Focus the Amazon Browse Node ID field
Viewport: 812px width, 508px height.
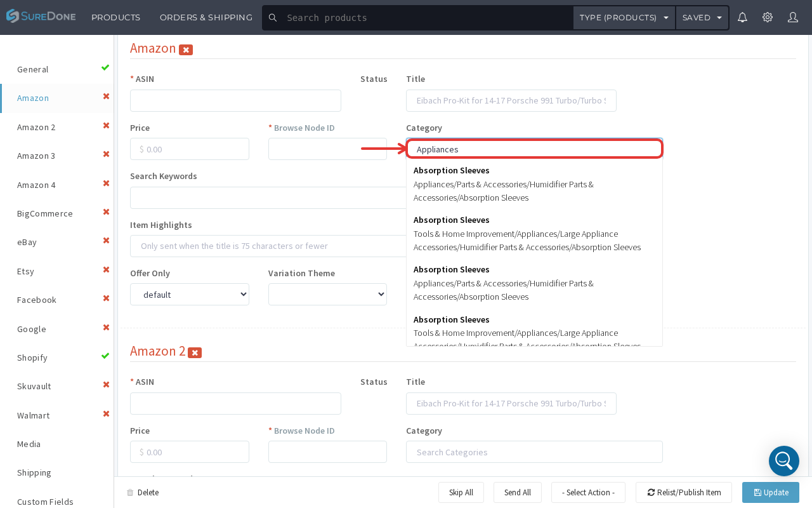(x=327, y=149)
